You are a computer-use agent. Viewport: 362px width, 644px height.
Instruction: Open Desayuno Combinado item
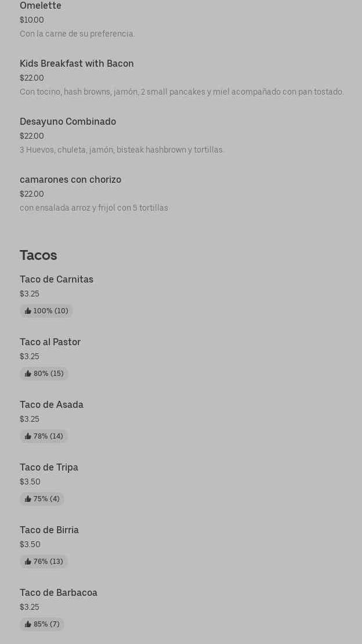coord(68,122)
